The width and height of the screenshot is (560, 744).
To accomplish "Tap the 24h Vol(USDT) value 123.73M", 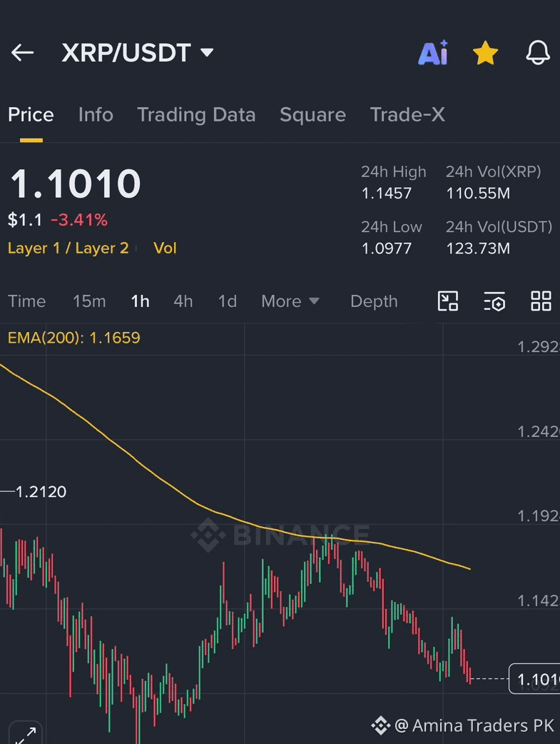I will point(478,248).
